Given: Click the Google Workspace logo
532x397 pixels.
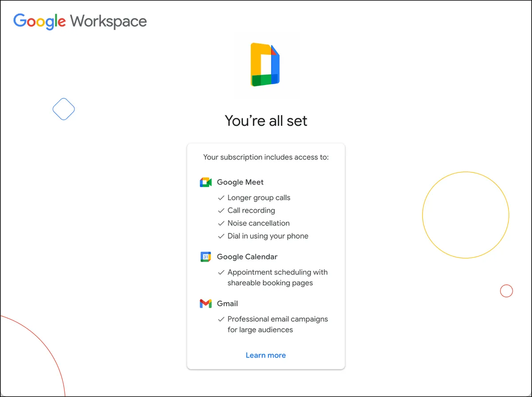Looking at the screenshot, I should point(80,22).
